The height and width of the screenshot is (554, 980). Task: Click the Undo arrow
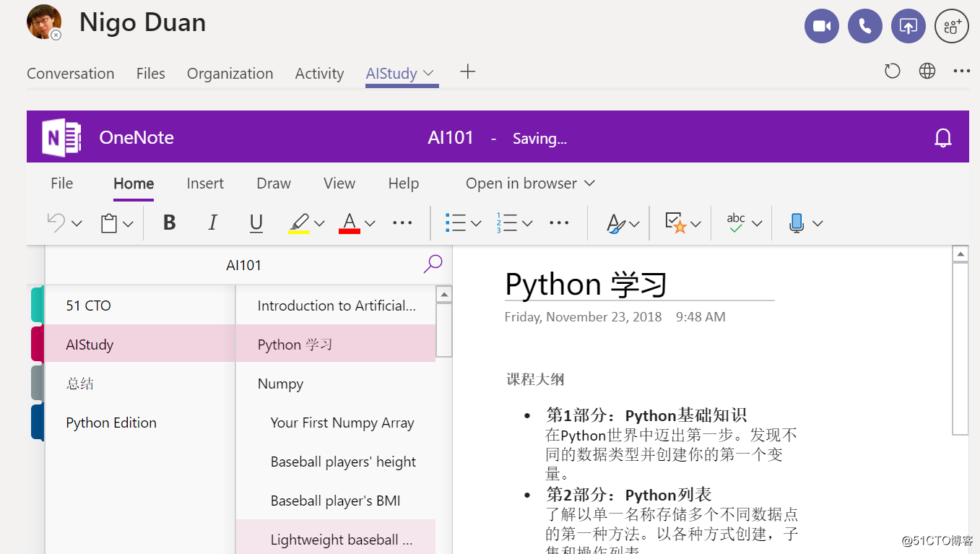coord(56,222)
